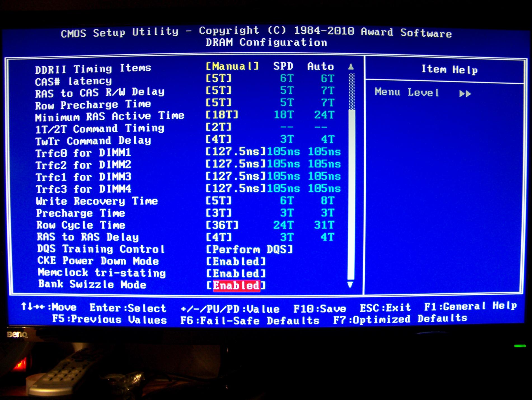This screenshot has width=532, height=400.
Task: Change TwTr Command Delay 4T value
Action: (219, 139)
